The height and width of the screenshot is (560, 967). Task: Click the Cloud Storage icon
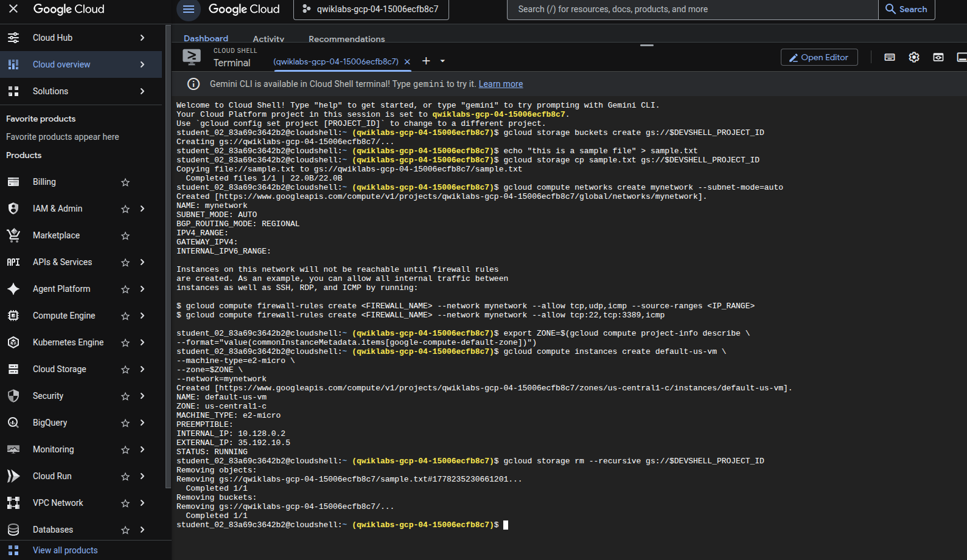pos(13,369)
